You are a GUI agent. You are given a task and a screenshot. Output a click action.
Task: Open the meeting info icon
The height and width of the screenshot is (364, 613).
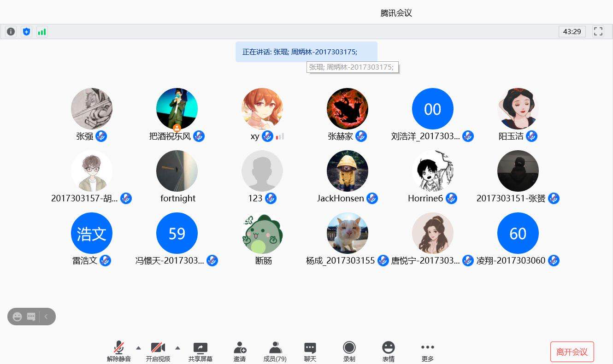pyautogui.click(x=11, y=32)
